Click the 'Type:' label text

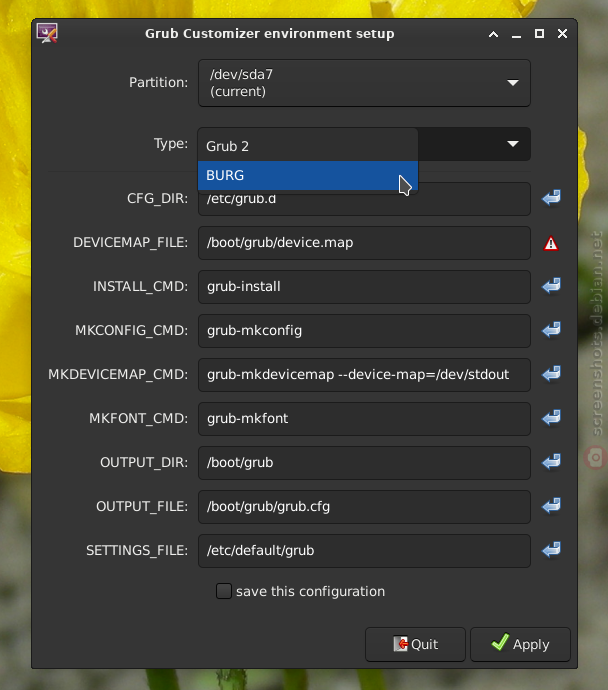pos(171,144)
